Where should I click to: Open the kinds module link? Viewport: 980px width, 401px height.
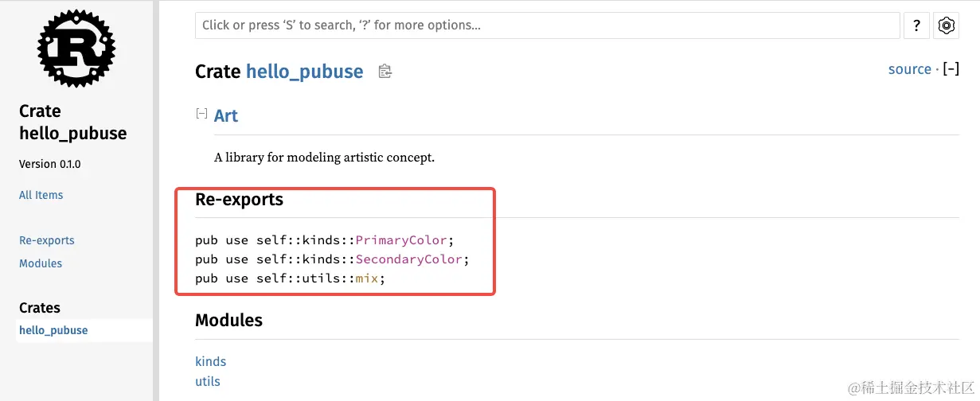click(211, 361)
